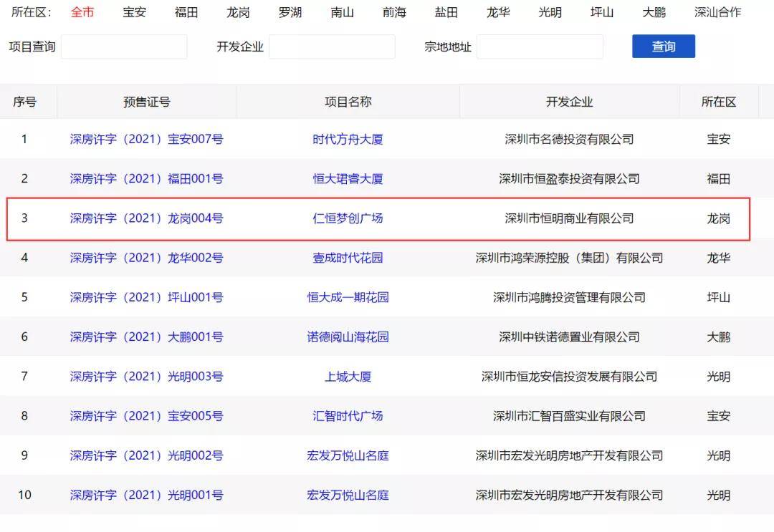Click the 开发企业 text input
The image size is (774, 532).
(x=332, y=47)
